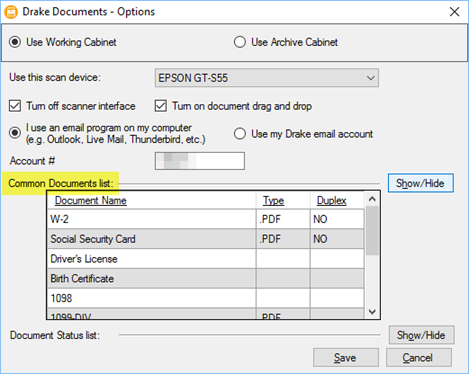The image size is (469, 374).
Task: Choose email program on my computer option
Action: [x=15, y=133]
